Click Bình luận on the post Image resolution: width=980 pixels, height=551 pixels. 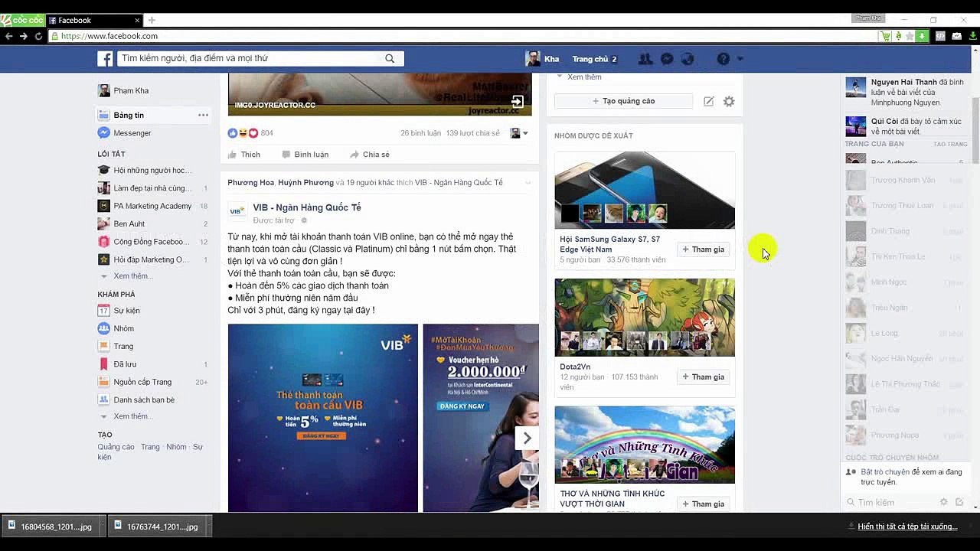[x=305, y=155]
